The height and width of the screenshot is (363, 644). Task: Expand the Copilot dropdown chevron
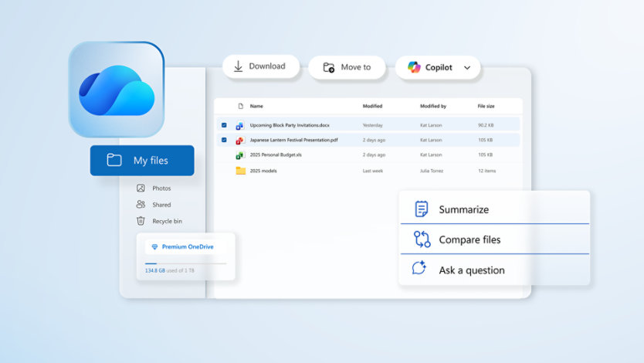coord(467,68)
